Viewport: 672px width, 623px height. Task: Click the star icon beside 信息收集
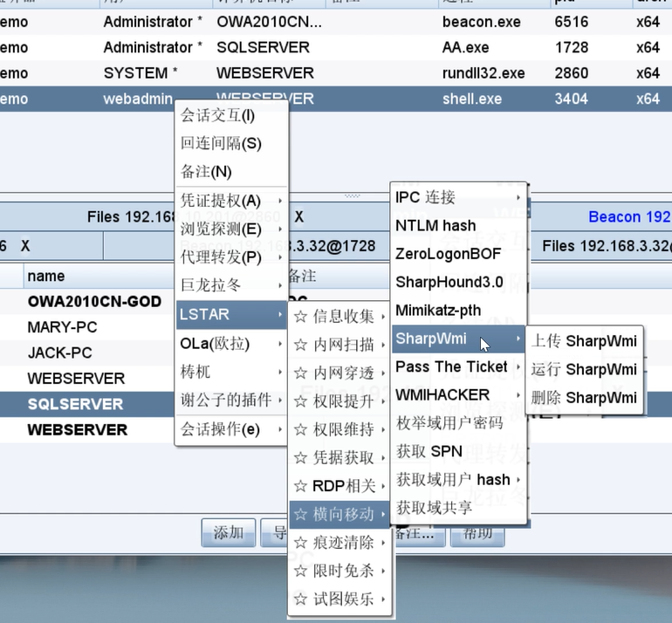click(301, 316)
